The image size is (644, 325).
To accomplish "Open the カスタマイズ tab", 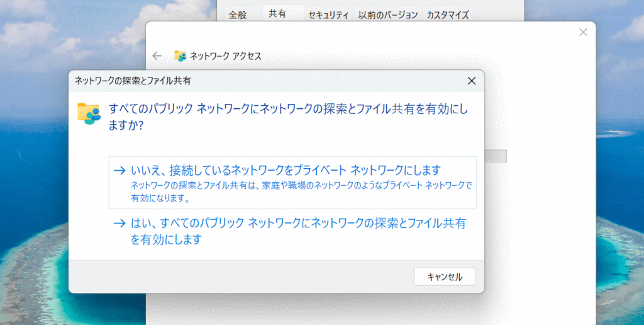I will 447,14.
